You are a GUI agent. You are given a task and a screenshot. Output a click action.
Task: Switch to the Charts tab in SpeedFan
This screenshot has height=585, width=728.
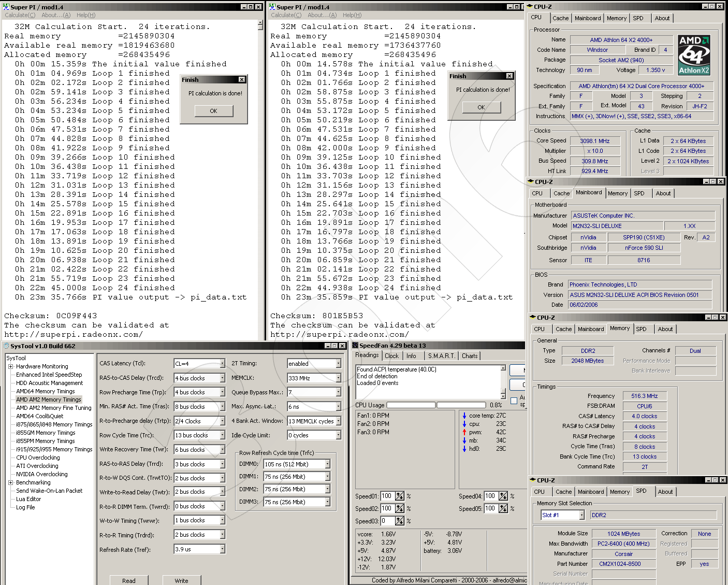pos(470,356)
